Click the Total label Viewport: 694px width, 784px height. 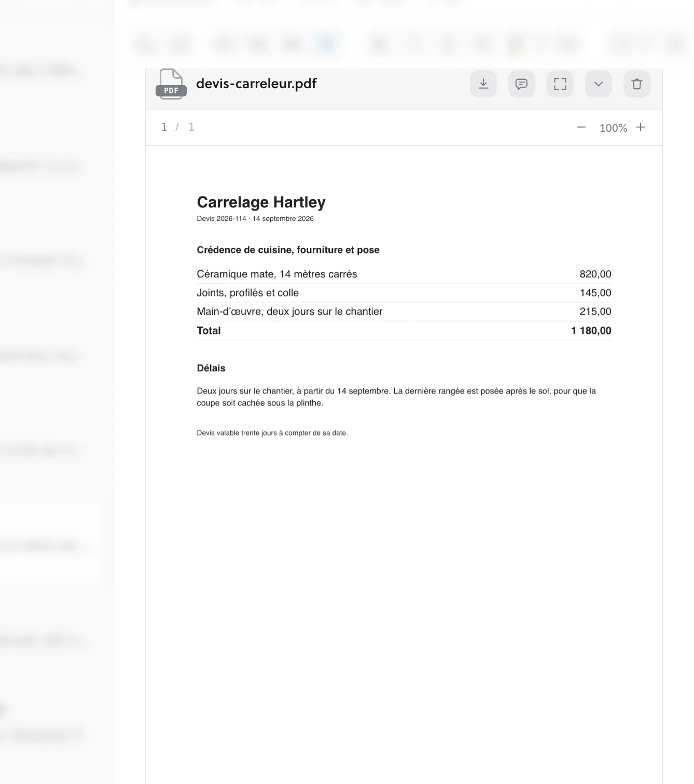pyautogui.click(x=209, y=331)
